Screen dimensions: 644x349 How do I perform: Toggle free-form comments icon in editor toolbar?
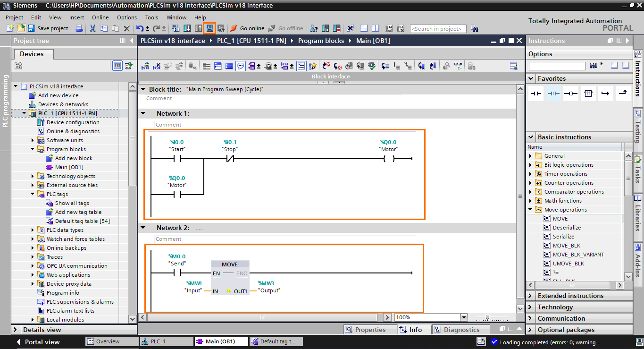[x=241, y=66]
